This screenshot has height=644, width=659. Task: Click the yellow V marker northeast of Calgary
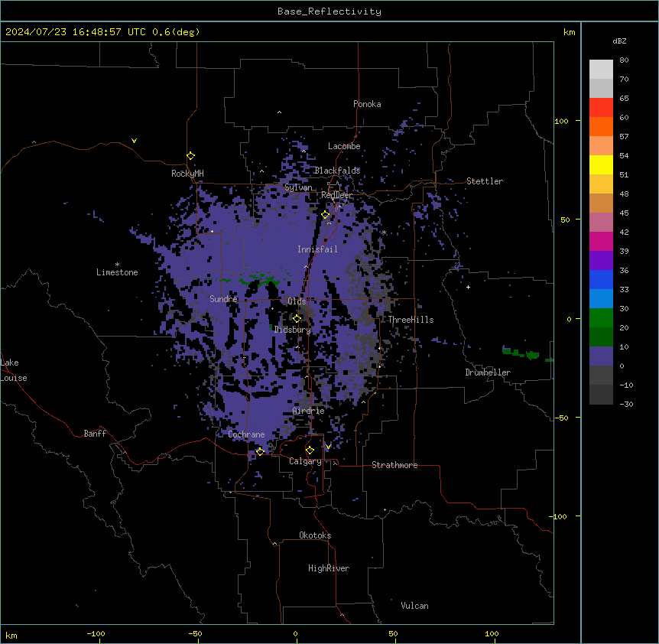[328, 447]
